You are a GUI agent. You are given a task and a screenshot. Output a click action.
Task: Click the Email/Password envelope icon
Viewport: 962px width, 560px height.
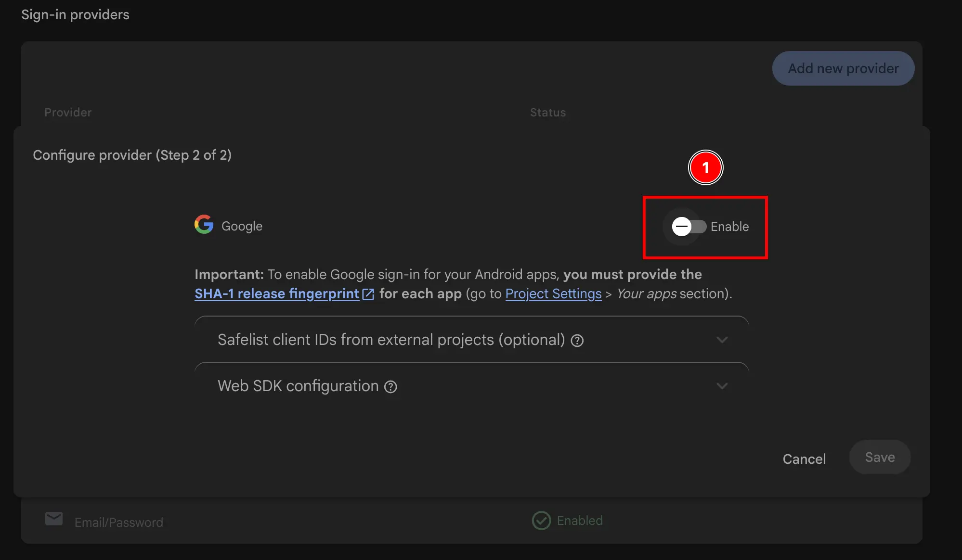(x=53, y=519)
